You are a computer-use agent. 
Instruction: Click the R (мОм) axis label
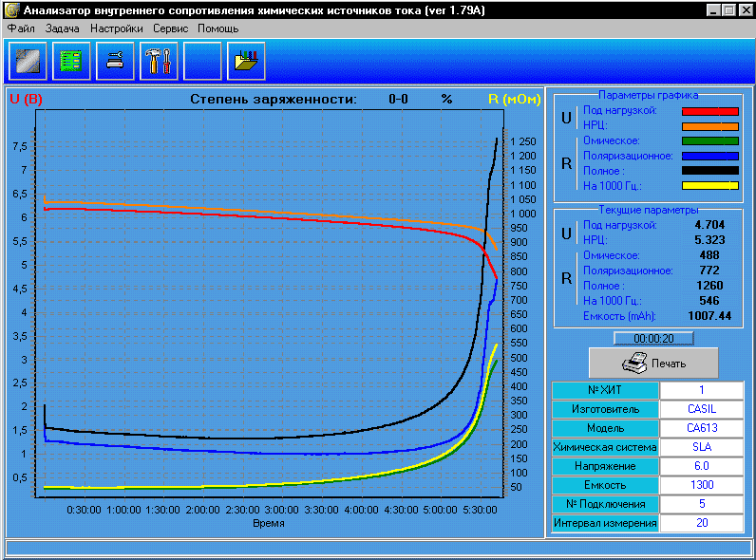pos(515,100)
